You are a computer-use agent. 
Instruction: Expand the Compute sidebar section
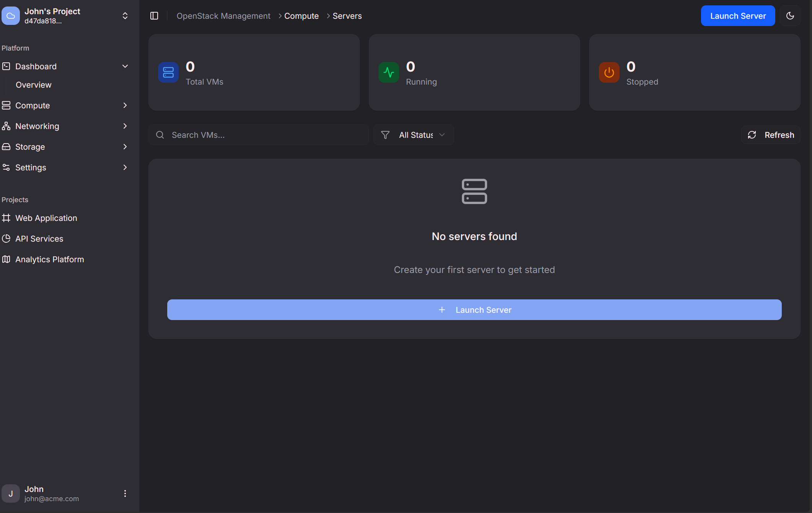coord(125,105)
